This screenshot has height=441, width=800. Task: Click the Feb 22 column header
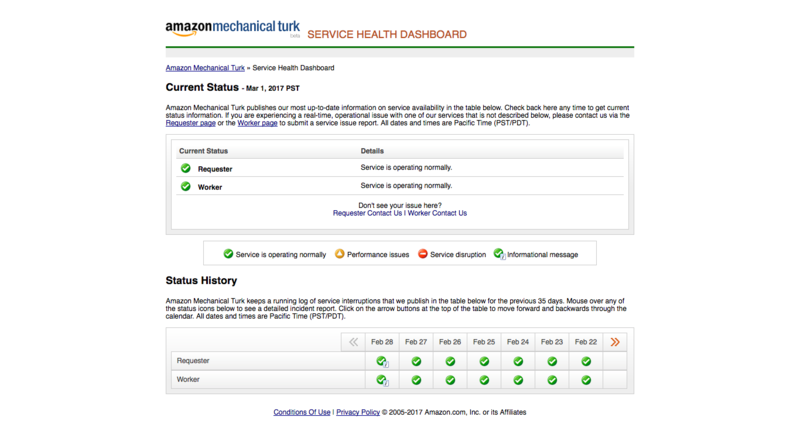(x=586, y=342)
